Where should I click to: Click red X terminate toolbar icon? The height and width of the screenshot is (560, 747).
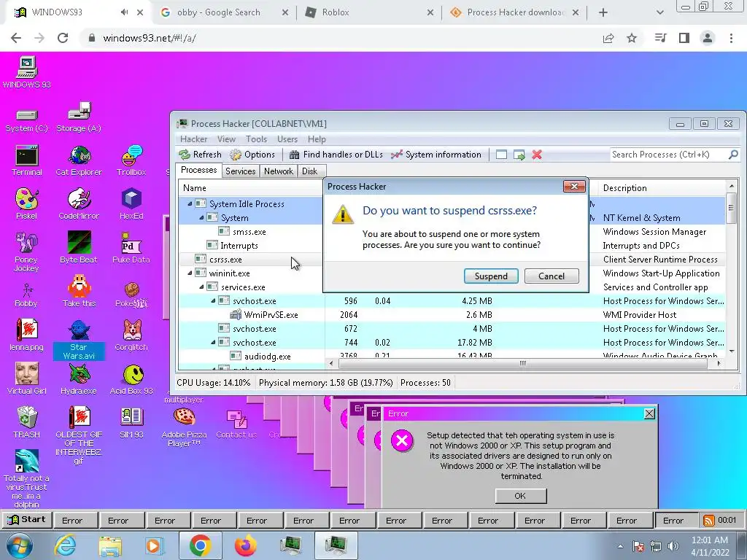[x=537, y=155]
